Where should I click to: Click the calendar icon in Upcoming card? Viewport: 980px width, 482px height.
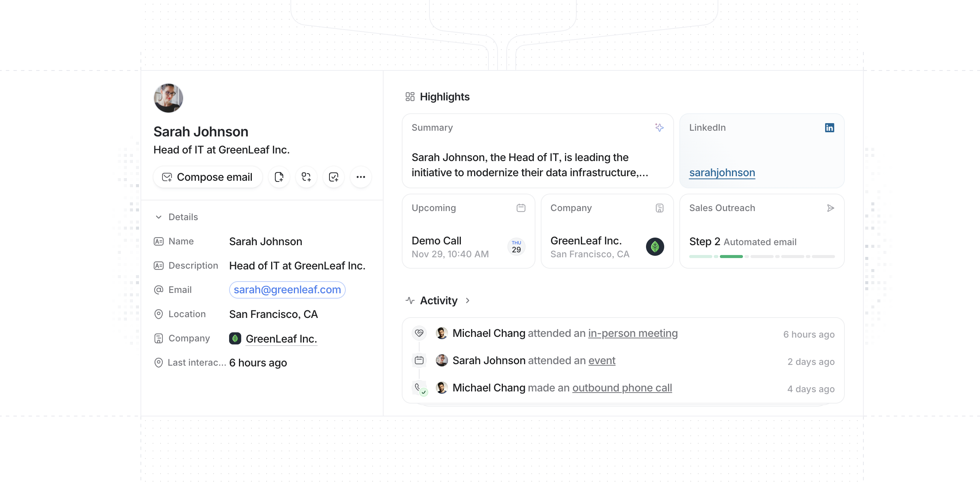(521, 208)
